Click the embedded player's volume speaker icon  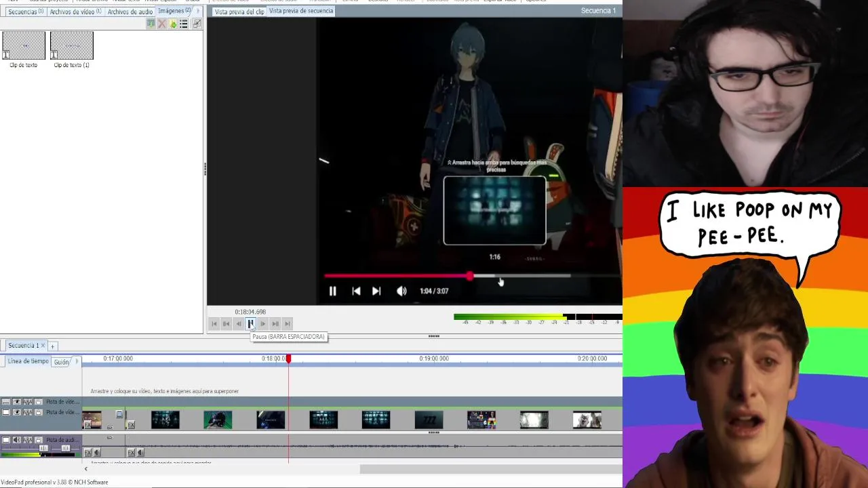coord(401,291)
